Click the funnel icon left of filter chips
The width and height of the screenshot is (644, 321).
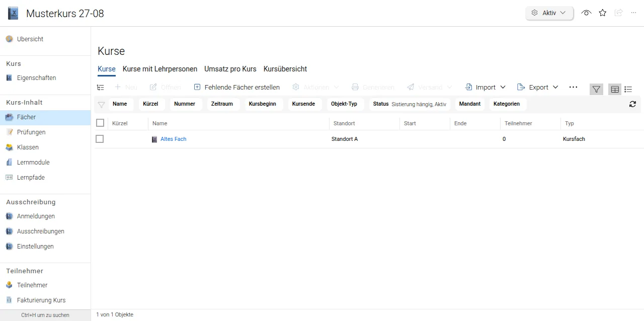(x=101, y=105)
